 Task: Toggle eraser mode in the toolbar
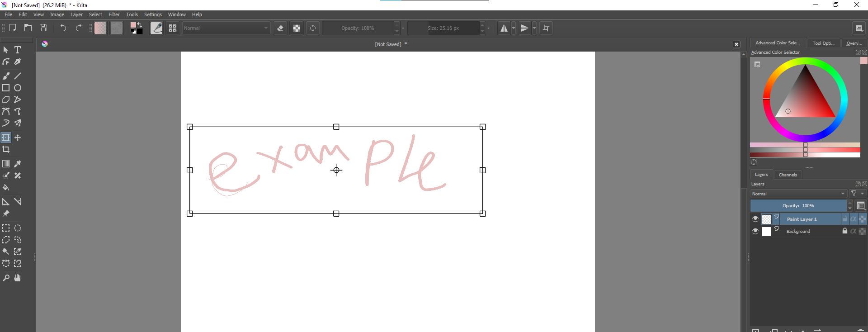pos(280,28)
